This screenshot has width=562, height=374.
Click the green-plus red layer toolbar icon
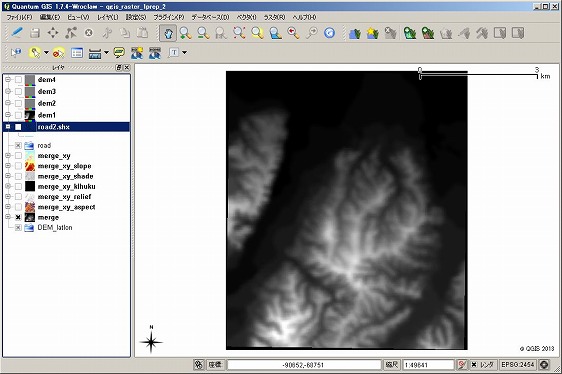coord(428,33)
